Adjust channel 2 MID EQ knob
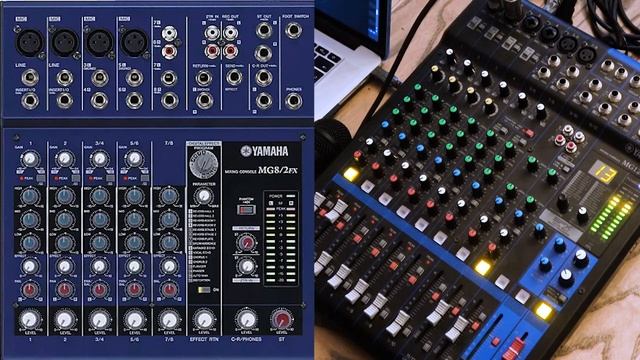The image size is (640, 360). click(65, 220)
